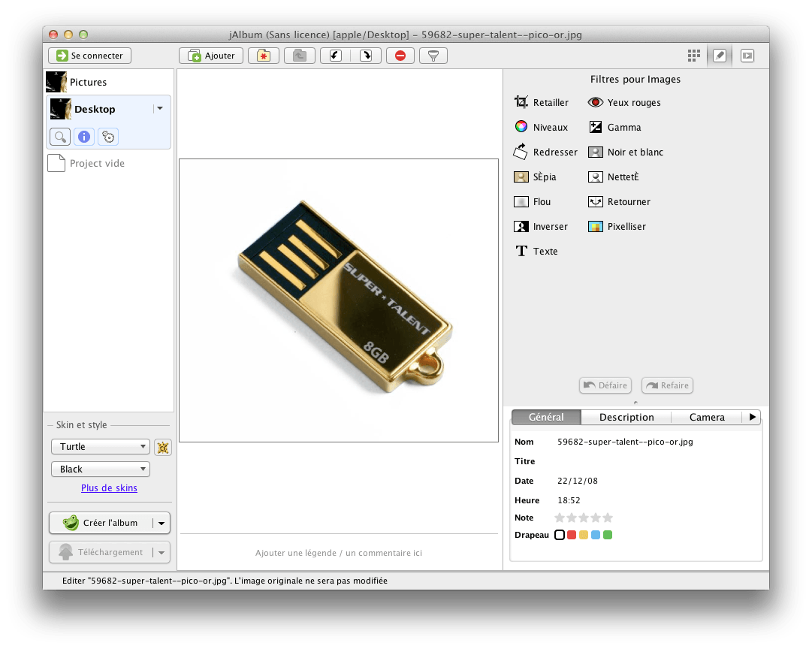The height and width of the screenshot is (649, 812).
Task: Click the Refaire redo button
Action: [x=668, y=385]
